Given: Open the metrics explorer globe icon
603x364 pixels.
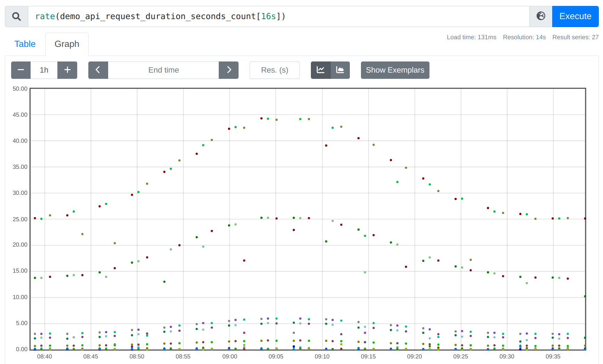Looking at the screenshot, I should [540, 16].
